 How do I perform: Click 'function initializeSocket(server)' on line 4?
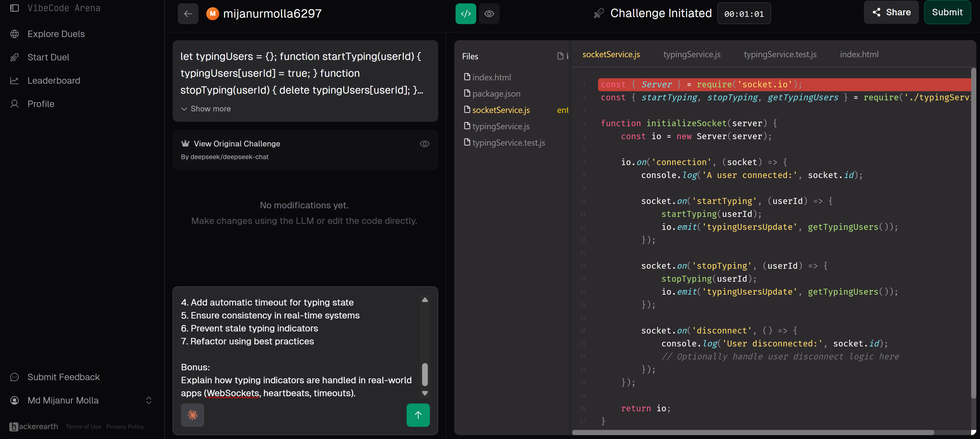click(x=688, y=123)
